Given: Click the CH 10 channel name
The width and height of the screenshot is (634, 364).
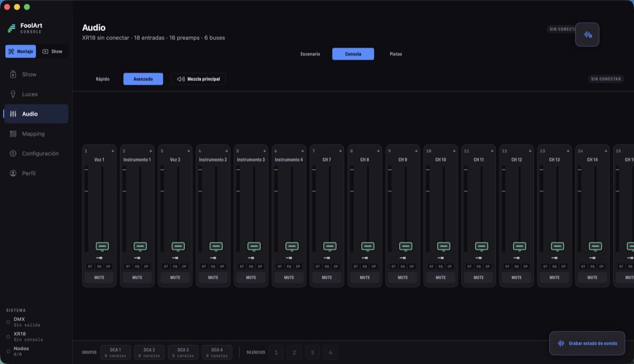Looking at the screenshot, I should coord(441,160).
